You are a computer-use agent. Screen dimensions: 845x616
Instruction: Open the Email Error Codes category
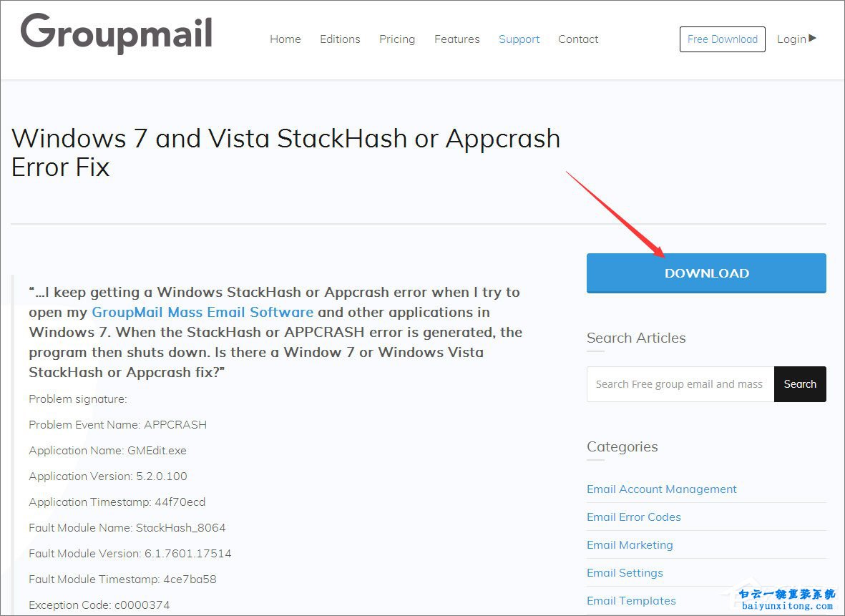(633, 517)
